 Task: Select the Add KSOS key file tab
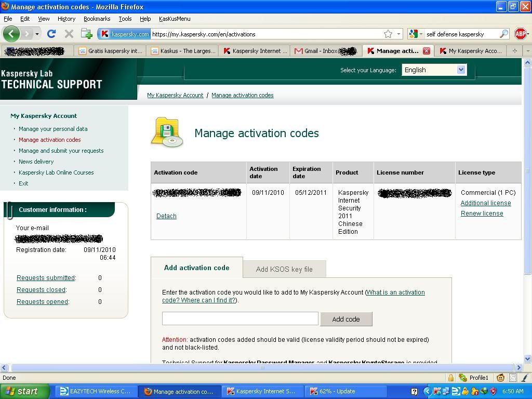tap(284, 269)
